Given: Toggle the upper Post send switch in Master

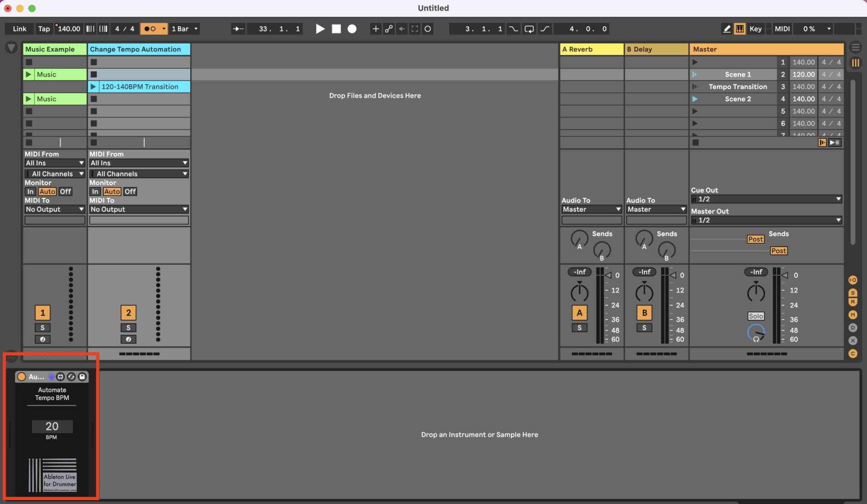Looking at the screenshot, I should pos(755,239).
